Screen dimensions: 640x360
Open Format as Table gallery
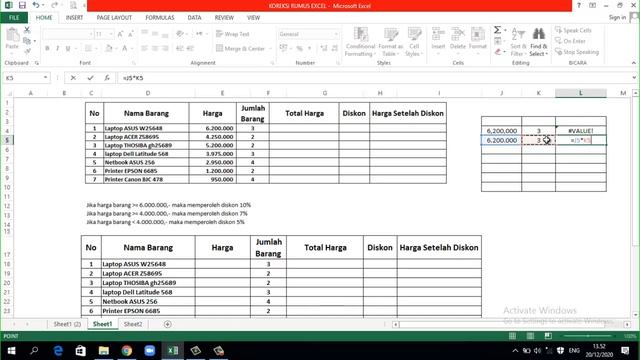[x=391, y=42]
